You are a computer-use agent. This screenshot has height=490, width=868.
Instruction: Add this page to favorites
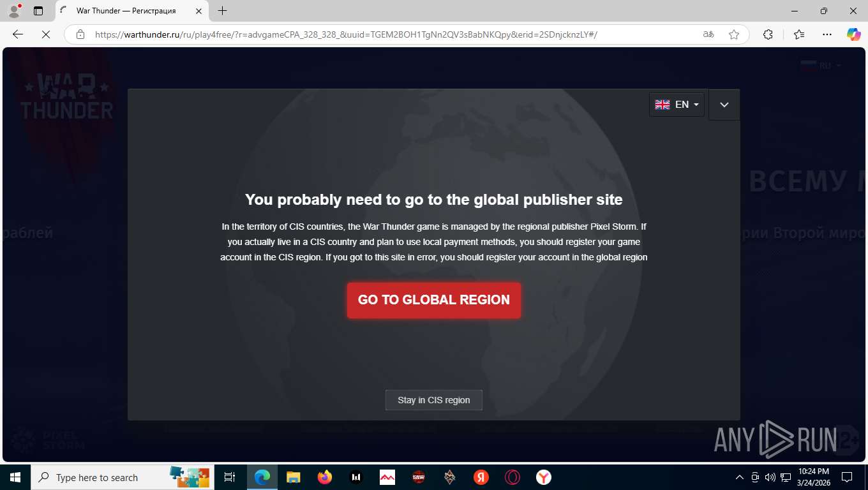[x=734, y=34]
